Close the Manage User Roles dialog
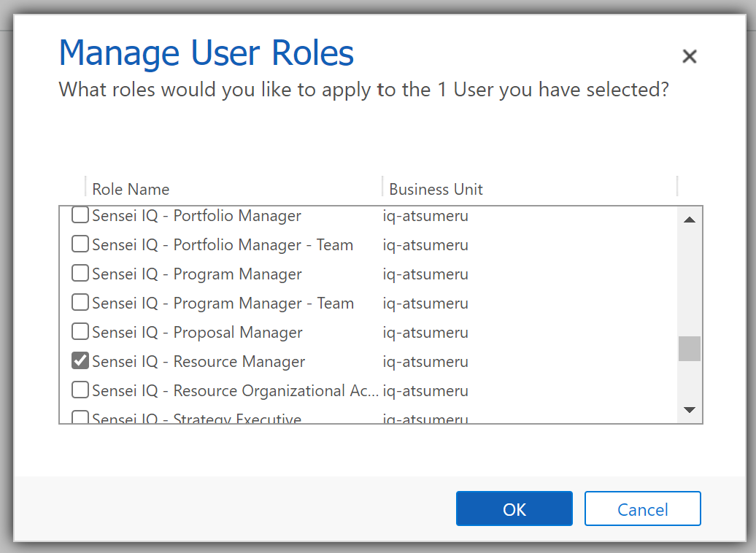756x553 pixels. tap(689, 56)
